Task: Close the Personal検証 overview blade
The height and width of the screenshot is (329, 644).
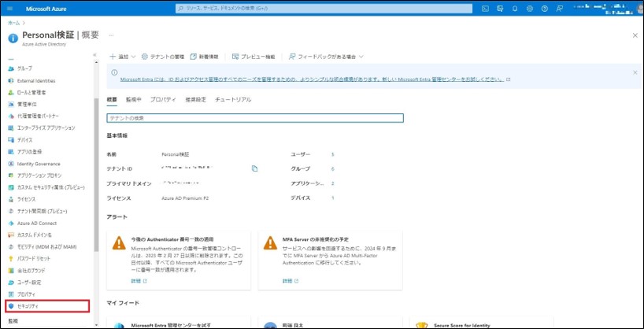Action: tap(635, 35)
